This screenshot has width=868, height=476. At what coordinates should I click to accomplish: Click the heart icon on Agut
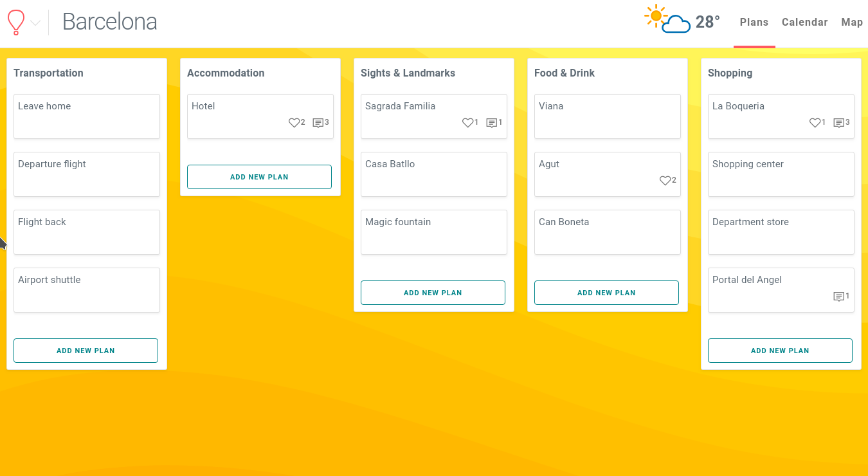(665, 181)
